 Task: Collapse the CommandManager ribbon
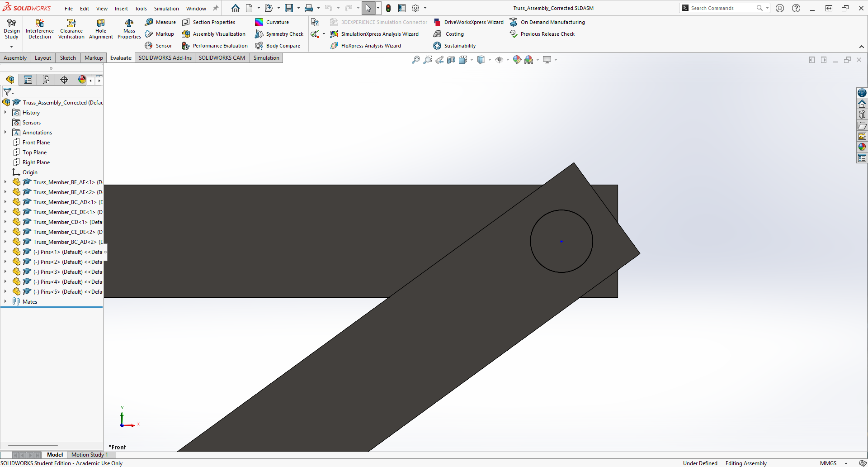(862, 47)
